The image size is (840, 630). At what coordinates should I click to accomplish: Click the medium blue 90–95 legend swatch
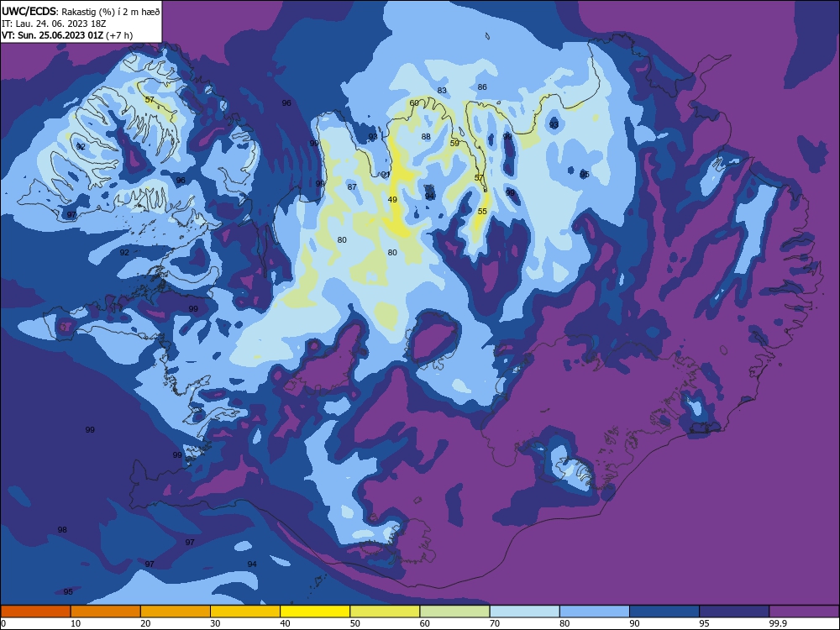point(664,612)
